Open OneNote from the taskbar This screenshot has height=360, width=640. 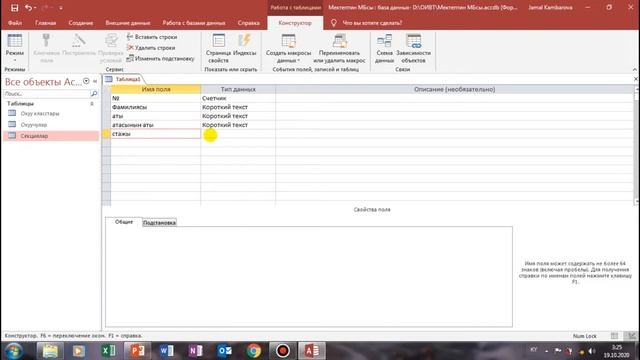(x=196, y=351)
